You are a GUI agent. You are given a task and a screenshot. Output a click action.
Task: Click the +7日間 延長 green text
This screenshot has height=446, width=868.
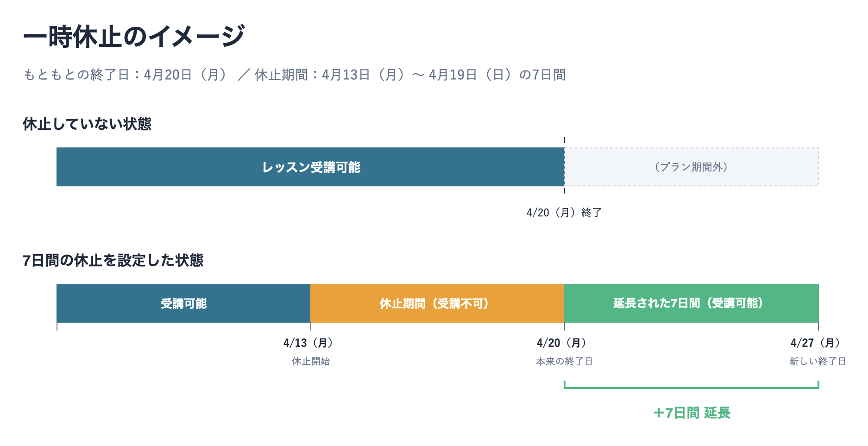(692, 413)
